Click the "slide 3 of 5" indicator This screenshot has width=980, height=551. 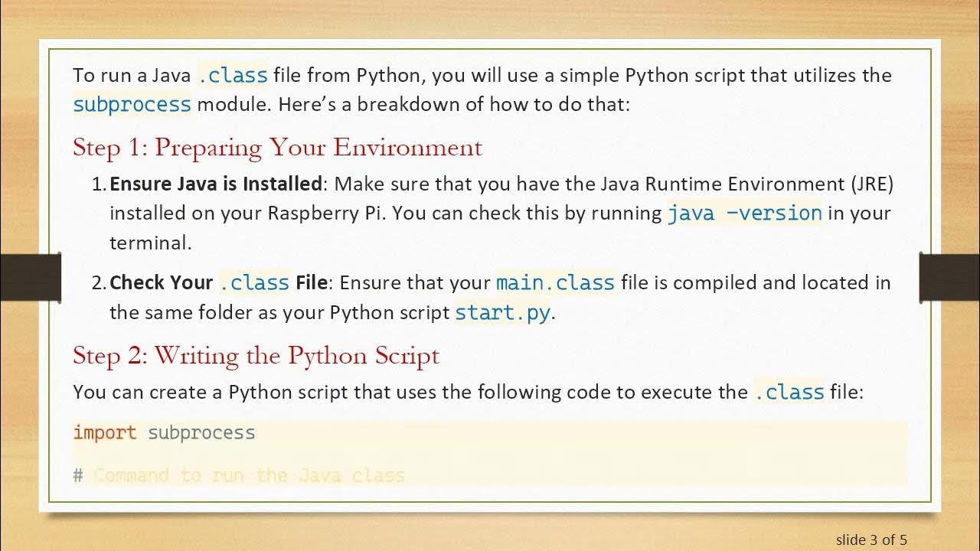point(871,540)
